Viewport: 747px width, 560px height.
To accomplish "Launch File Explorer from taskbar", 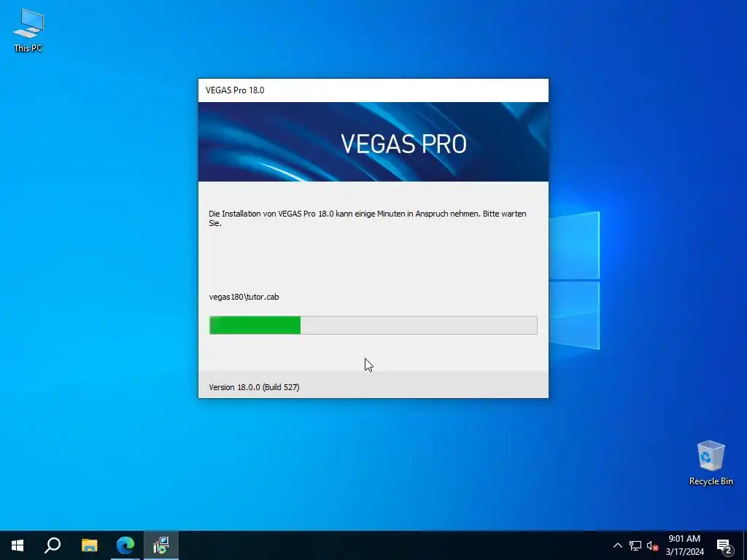I will 89,545.
